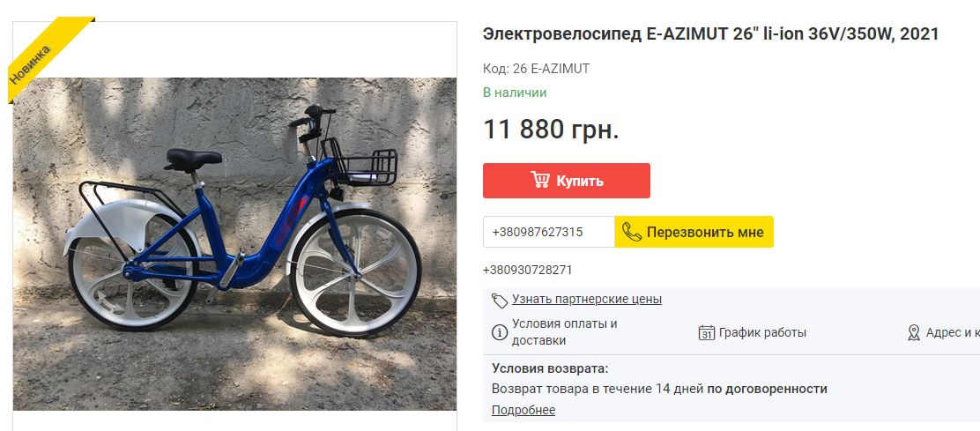The height and width of the screenshot is (431, 980).
Task: Click the calendar icon for График работы
Action: tap(706, 332)
